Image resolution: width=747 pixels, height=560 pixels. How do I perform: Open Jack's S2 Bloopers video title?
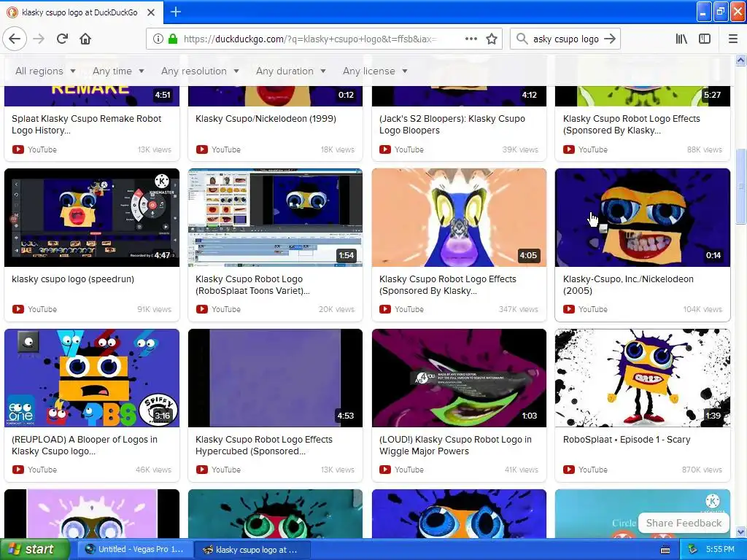452,124
